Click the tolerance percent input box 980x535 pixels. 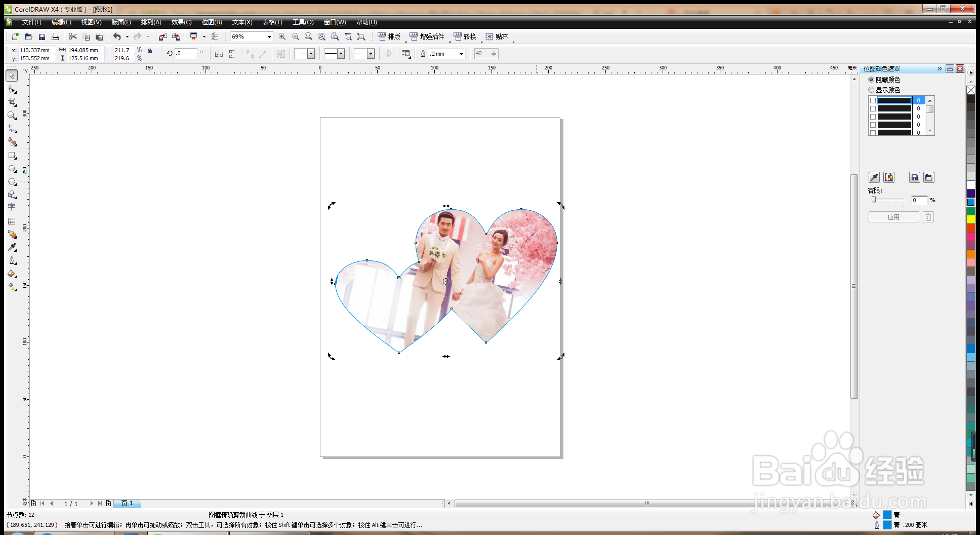919,200
